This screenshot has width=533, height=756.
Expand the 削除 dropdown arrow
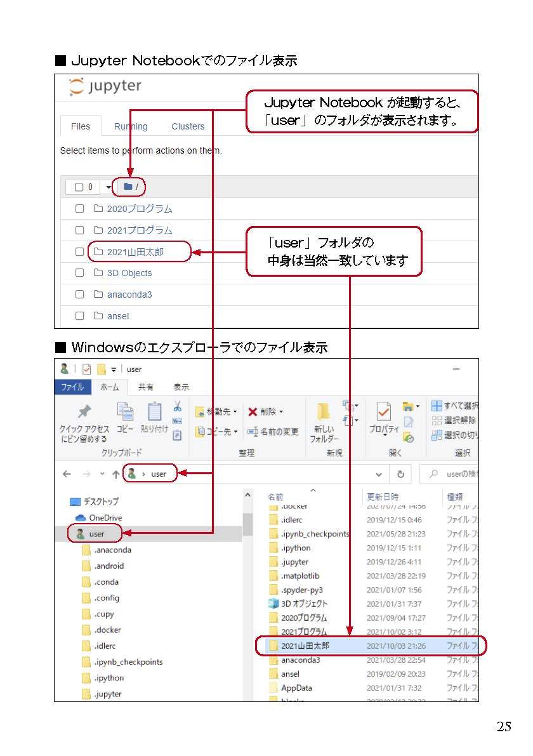click(x=281, y=412)
